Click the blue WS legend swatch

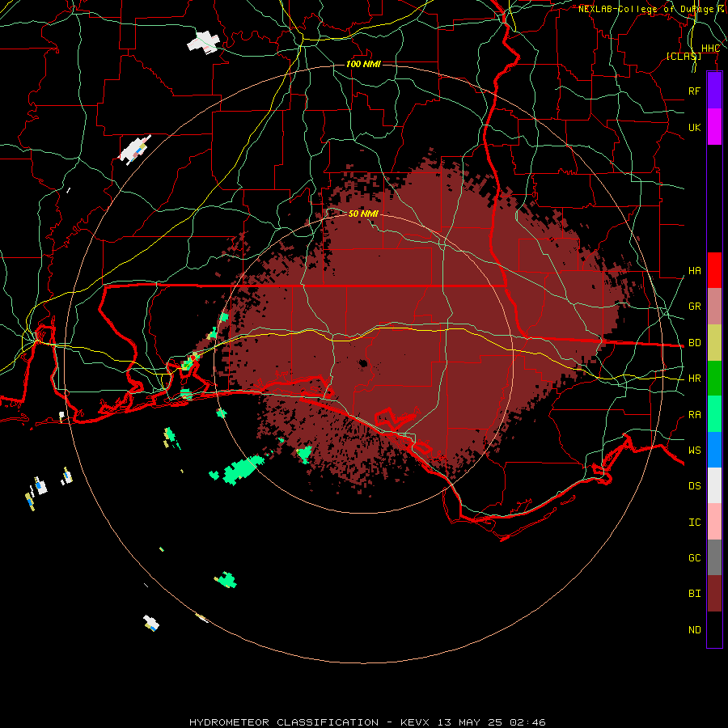pyautogui.click(x=714, y=450)
